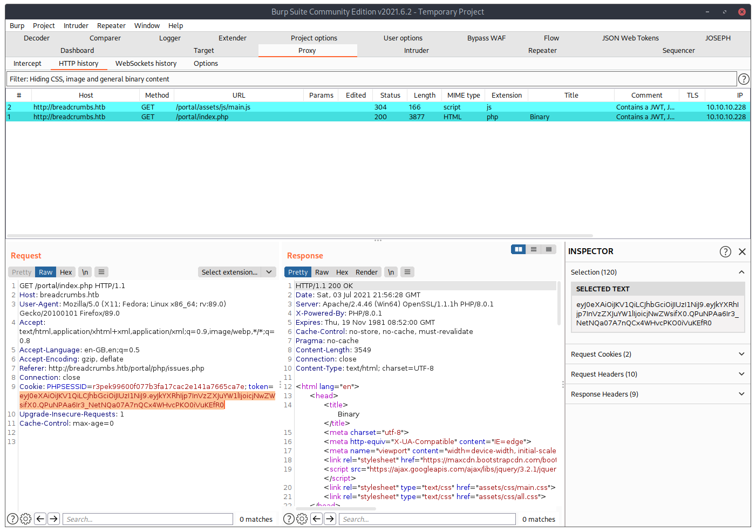
Task: Switch the request view to Hex
Action: coord(66,272)
